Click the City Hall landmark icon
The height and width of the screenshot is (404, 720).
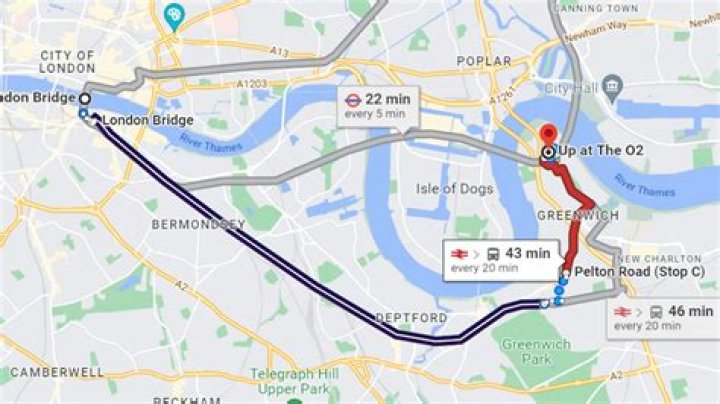(612, 85)
